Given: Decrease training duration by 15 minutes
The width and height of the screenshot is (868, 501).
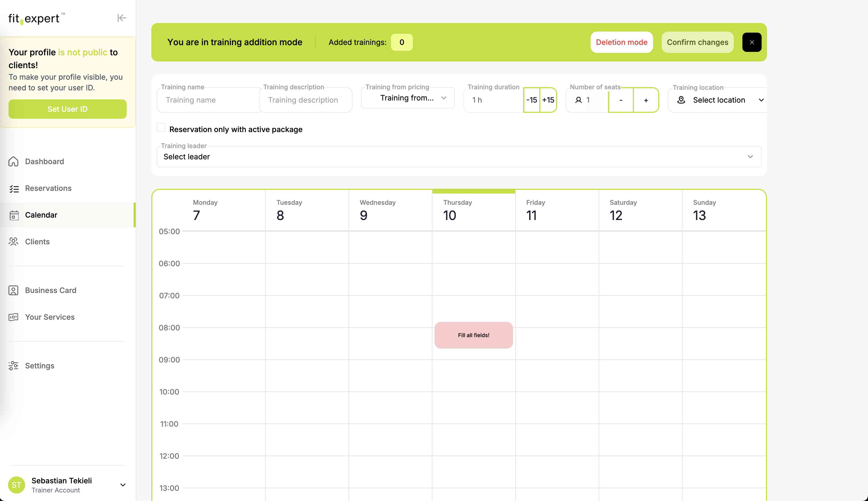Looking at the screenshot, I should pos(531,100).
